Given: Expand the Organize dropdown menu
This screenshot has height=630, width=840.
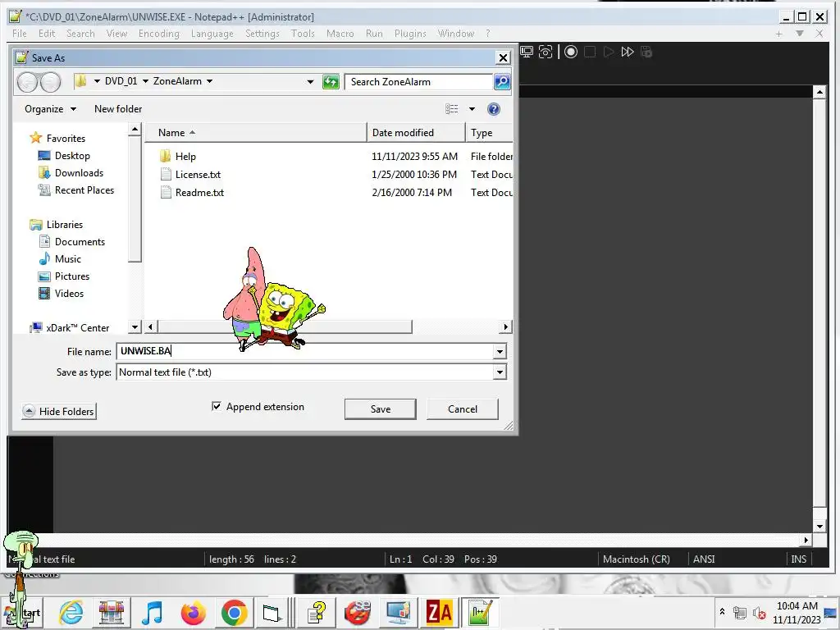Looking at the screenshot, I should tap(50, 109).
